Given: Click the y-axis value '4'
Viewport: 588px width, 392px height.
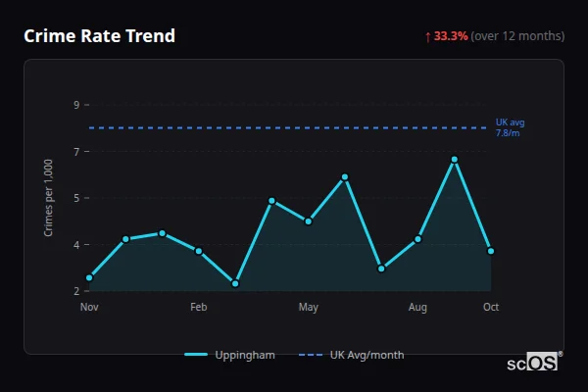Looking at the screenshot, I should tap(76, 245).
